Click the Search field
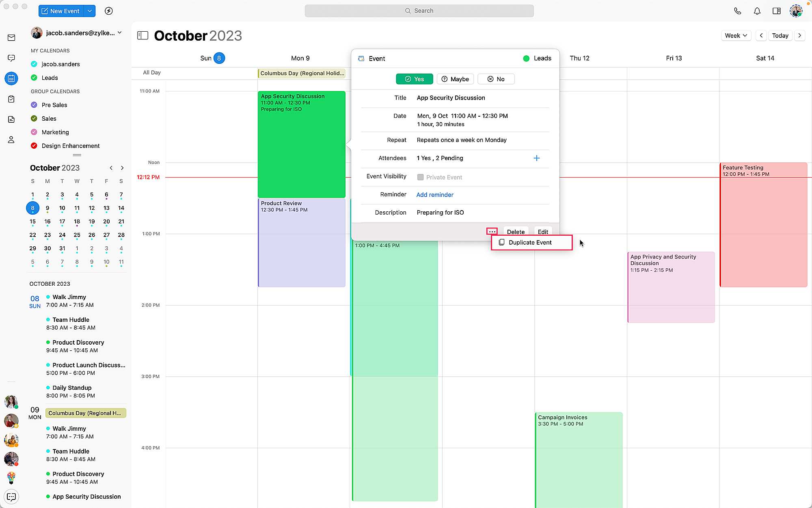Image resolution: width=812 pixels, height=508 pixels. 419,11
